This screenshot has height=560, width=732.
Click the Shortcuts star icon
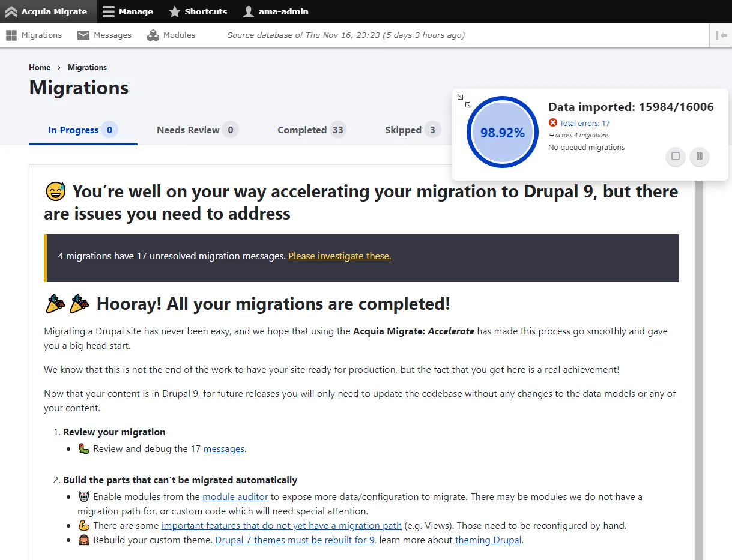(174, 11)
